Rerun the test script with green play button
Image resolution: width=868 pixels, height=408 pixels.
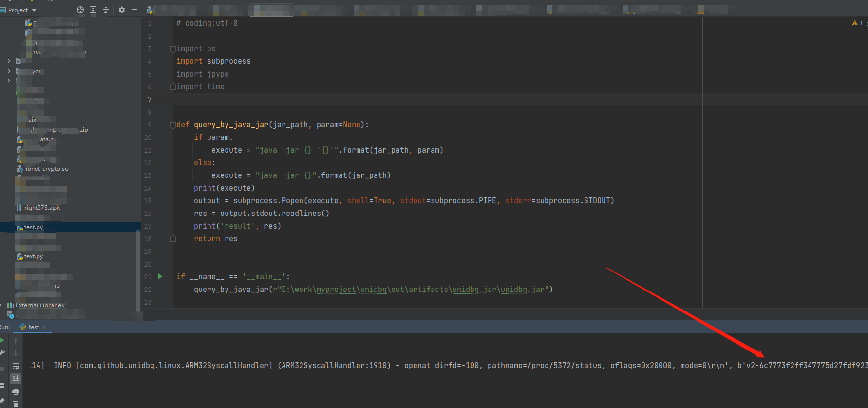2,341
